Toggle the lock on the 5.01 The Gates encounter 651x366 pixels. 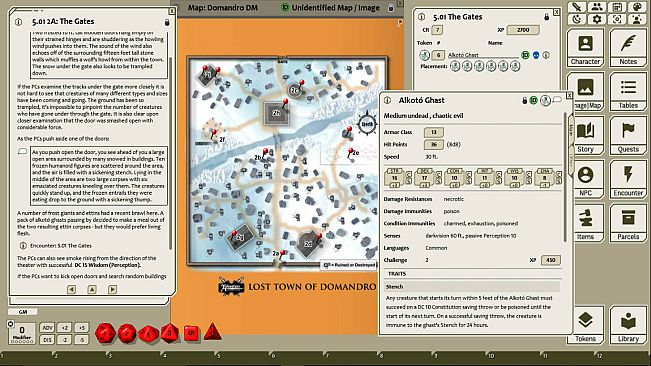click(546, 17)
